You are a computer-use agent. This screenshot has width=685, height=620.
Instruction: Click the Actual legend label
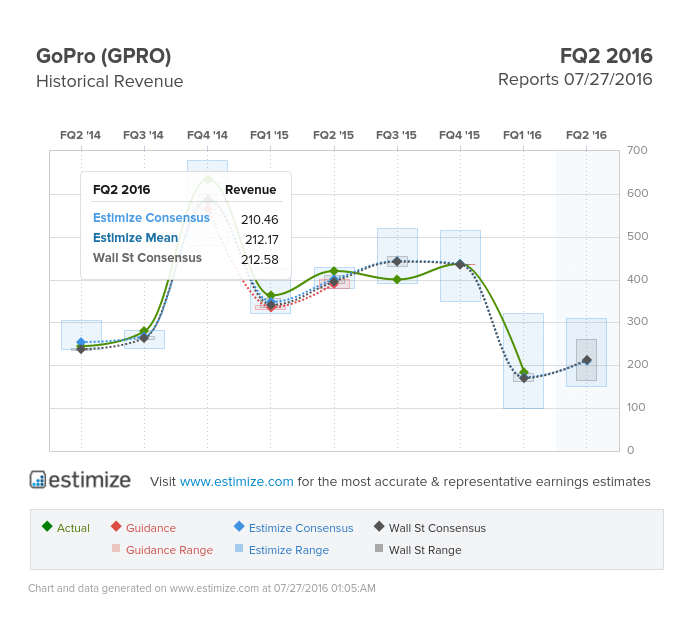(x=73, y=528)
